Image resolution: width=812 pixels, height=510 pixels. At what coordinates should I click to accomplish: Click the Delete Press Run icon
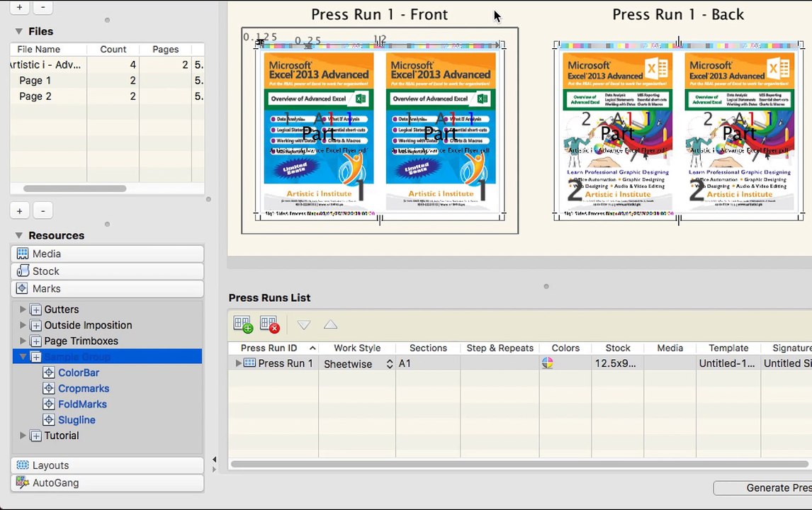point(269,324)
